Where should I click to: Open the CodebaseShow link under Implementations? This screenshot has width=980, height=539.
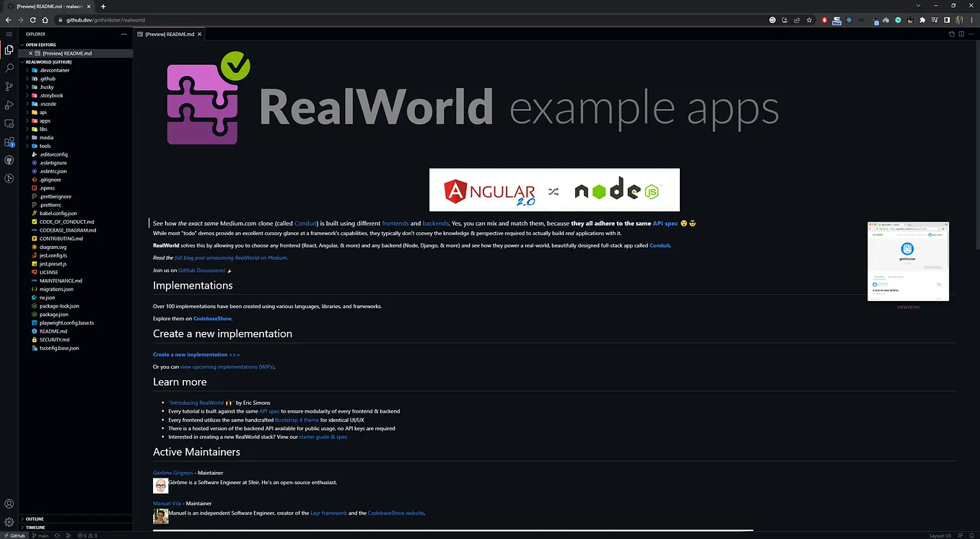pos(212,318)
